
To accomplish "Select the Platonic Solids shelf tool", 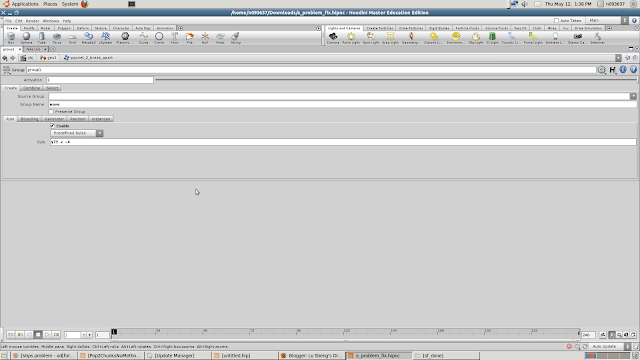I will click(x=124, y=38).
